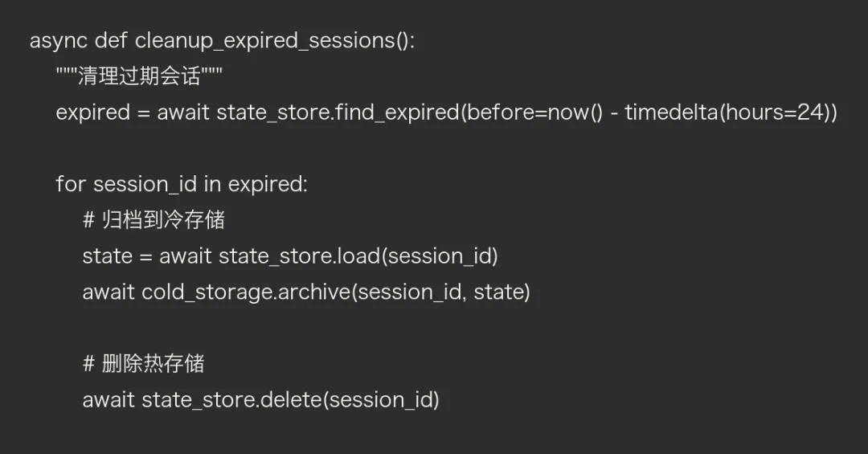Click the find_expired method call
This screenshot has width=868, height=454.
tap(397, 112)
